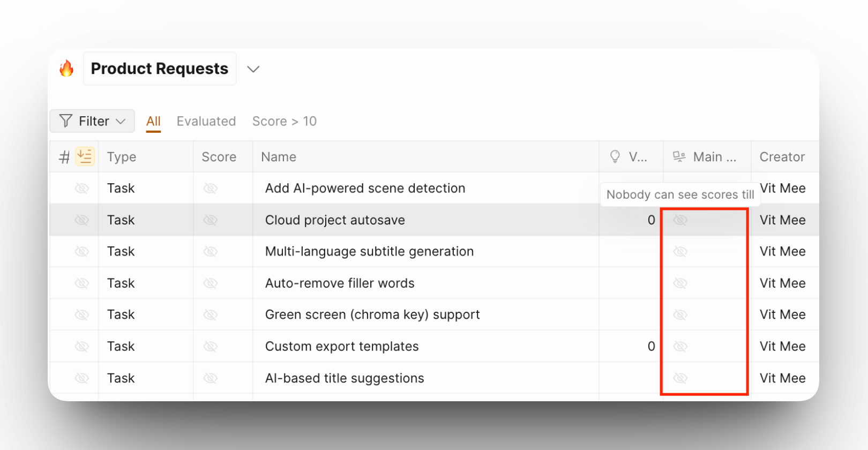The width and height of the screenshot is (868, 450).
Task: Click the Main column header icon
Action: (x=679, y=156)
